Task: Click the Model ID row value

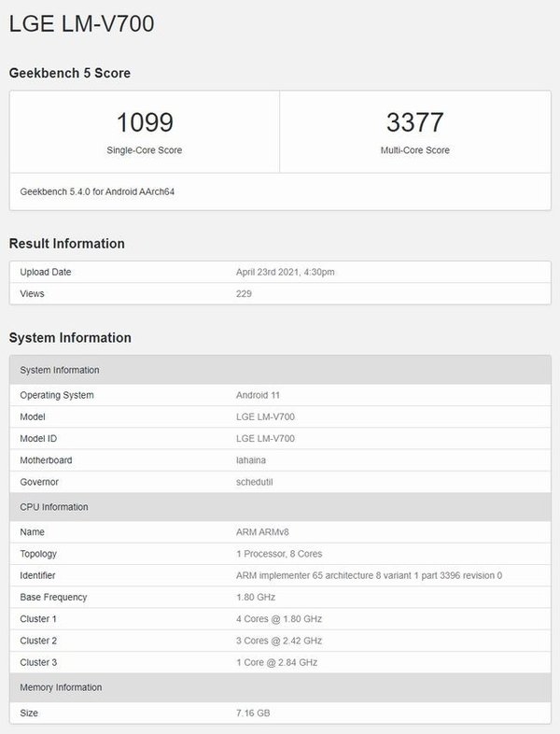Action: tap(265, 439)
